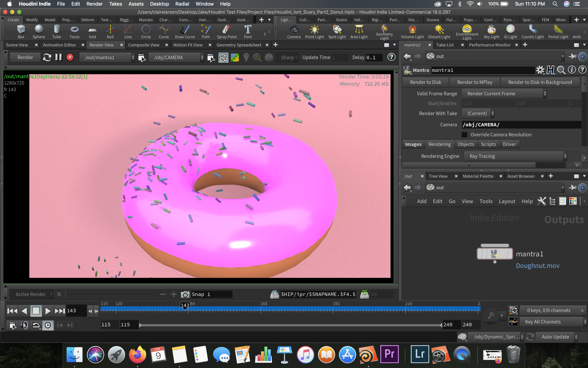Image resolution: width=588 pixels, height=368 pixels.
Task: Open the Auto Update mode dropdown
Action: [x=557, y=337]
